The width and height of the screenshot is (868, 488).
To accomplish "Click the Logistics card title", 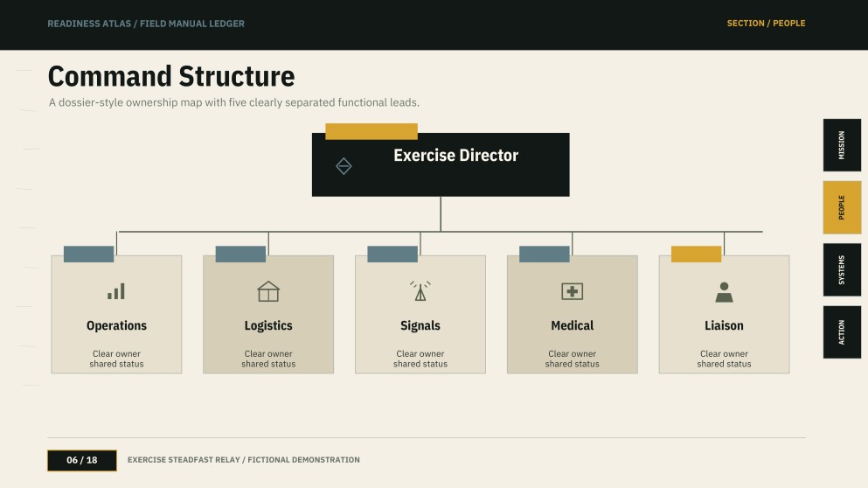I will (x=268, y=325).
